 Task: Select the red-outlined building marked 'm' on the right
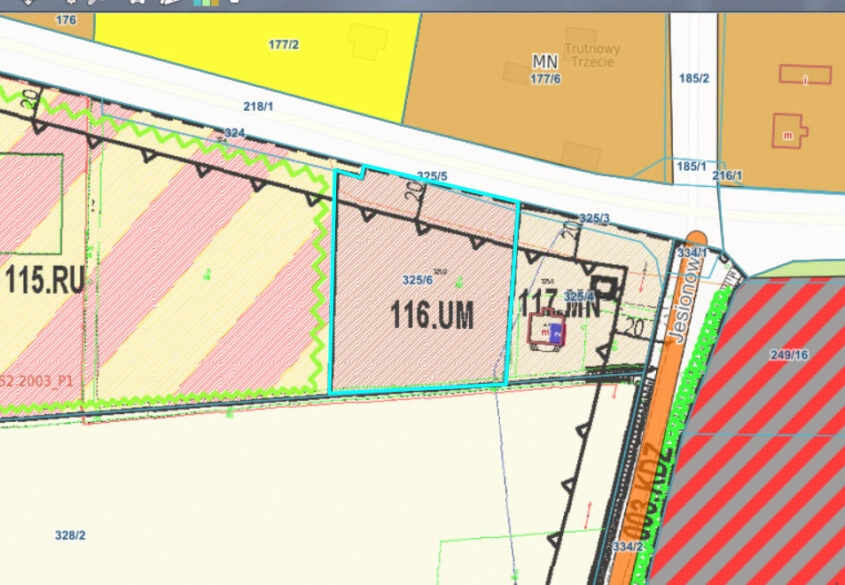789,131
